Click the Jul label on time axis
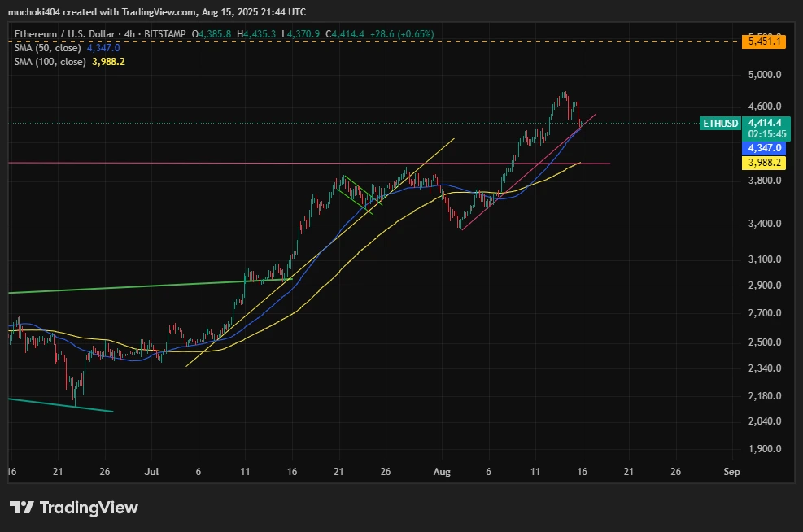 coord(152,471)
